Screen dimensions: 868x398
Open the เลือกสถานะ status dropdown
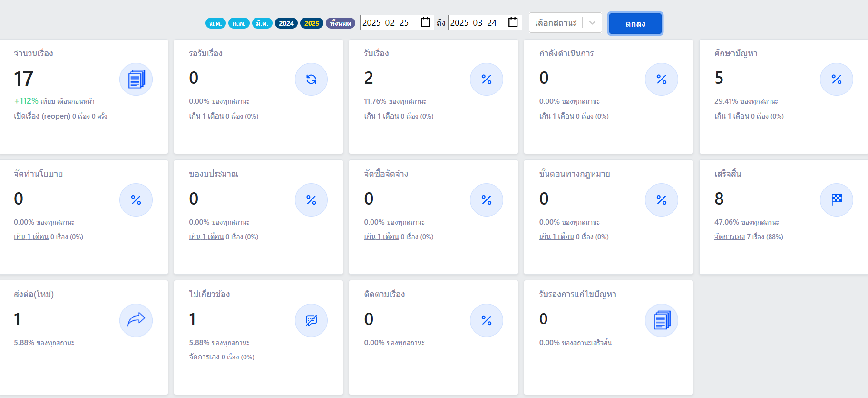coord(565,23)
